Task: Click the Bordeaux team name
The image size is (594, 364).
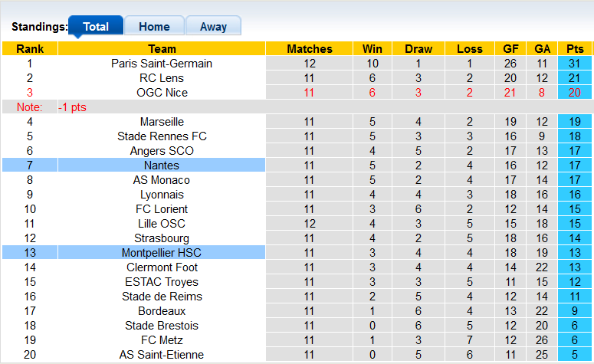Action: (162, 311)
